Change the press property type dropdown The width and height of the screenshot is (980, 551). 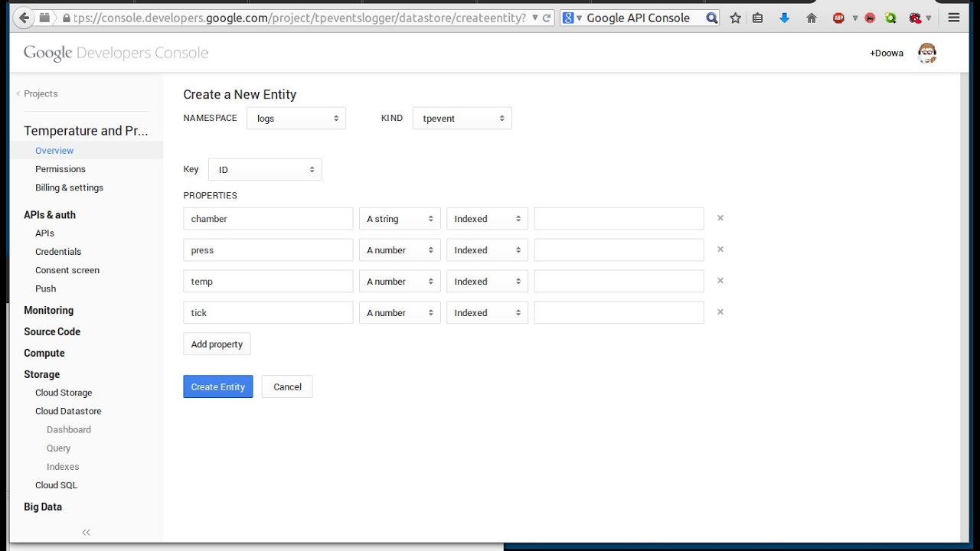(x=400, y=250)
